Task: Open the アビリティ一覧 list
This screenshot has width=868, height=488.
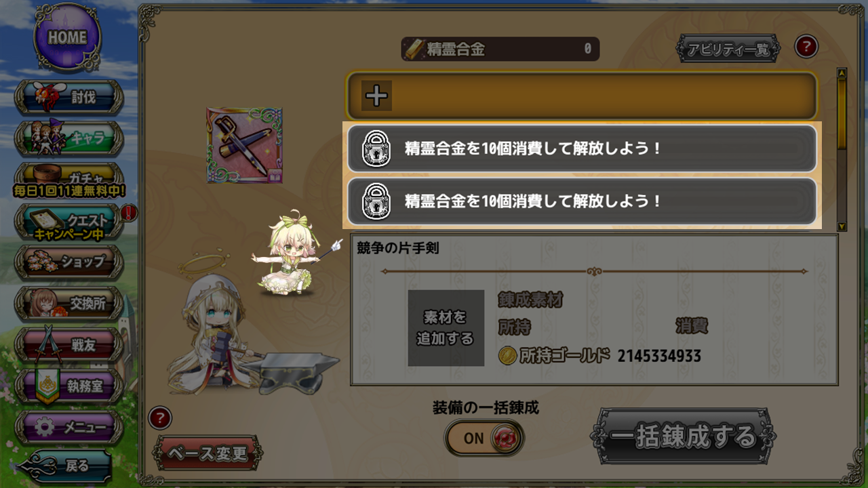Action: click(x=728, y=49)
